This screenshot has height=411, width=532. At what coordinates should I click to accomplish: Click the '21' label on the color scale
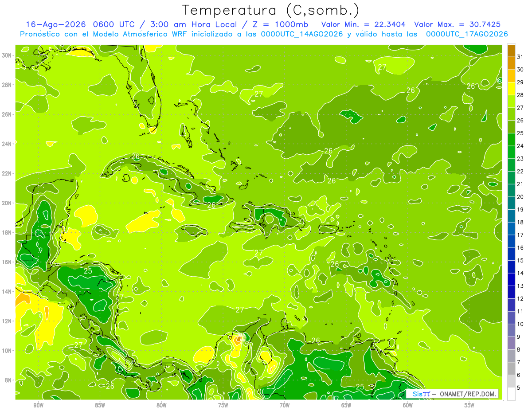pyautogui.click(x=520, y=184)
